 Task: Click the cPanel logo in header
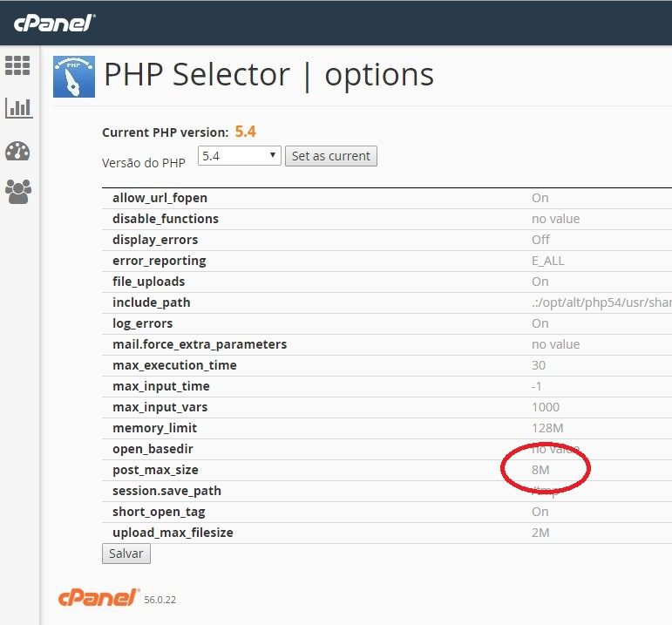(x=54, y=23)
